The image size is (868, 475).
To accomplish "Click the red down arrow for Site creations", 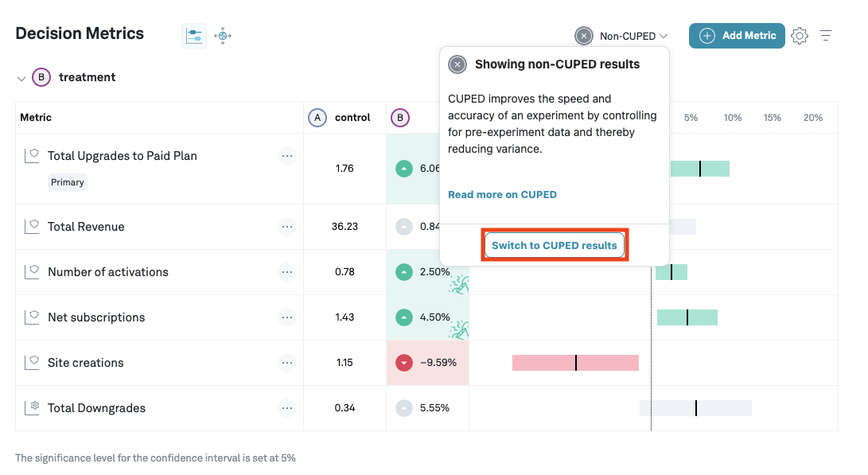I will point(404,363).
